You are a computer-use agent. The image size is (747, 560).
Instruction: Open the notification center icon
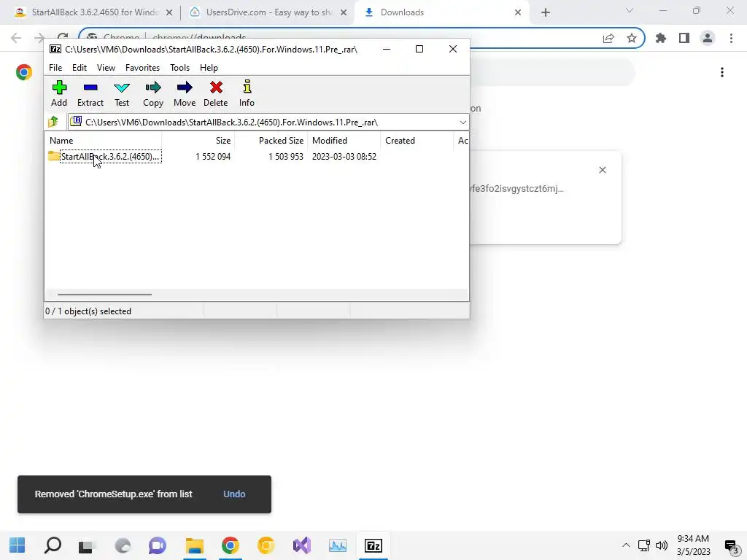click(x=731, y=545)
